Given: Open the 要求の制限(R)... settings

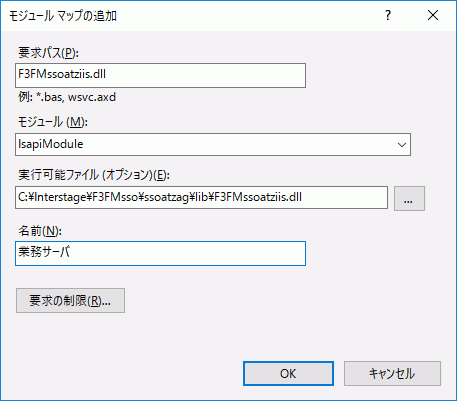Looking at the screenshot, I should click(70, 301).
